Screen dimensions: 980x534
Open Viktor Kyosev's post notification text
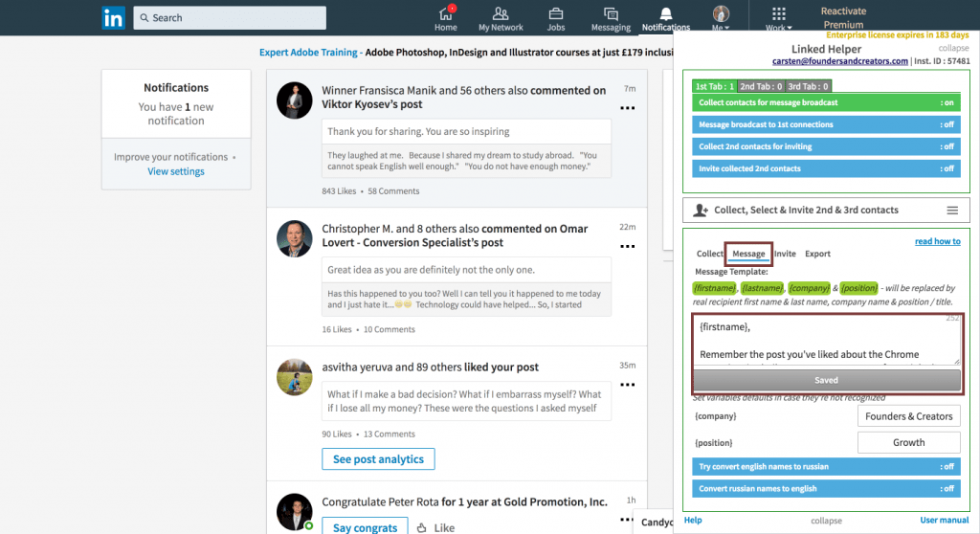coord(464,97)
